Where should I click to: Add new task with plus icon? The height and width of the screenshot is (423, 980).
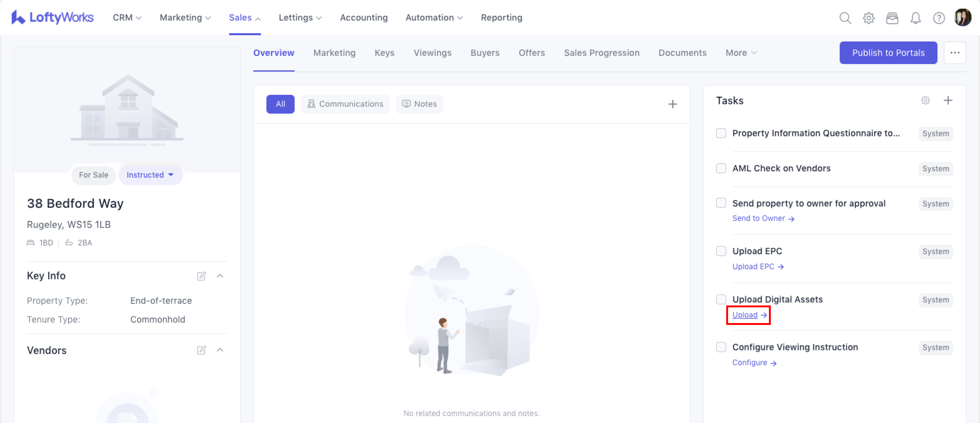[x=948, y=101]
